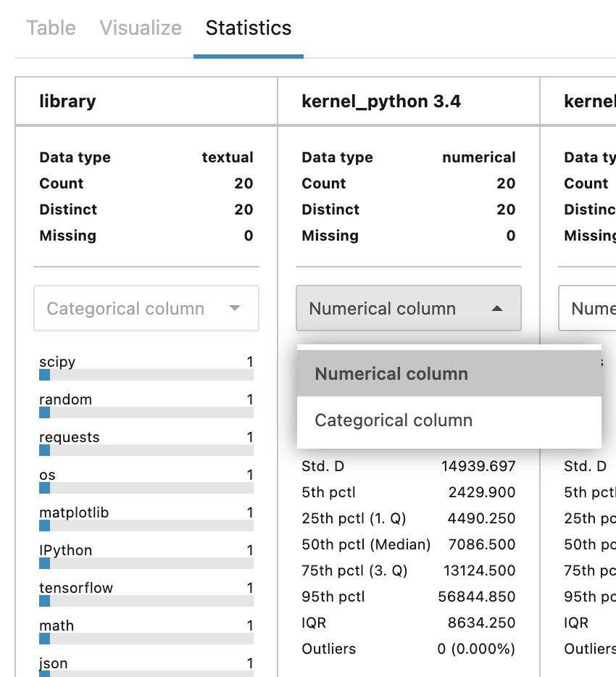The width and height of the screenshot is (616, 677).
Task: Open the library Categorical column dropdown
Action: coord(146,309)
